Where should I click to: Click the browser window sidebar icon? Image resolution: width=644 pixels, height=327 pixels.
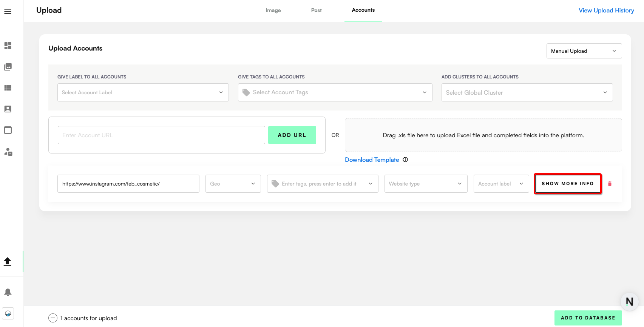pyautogui.click(x=8, y=130)
